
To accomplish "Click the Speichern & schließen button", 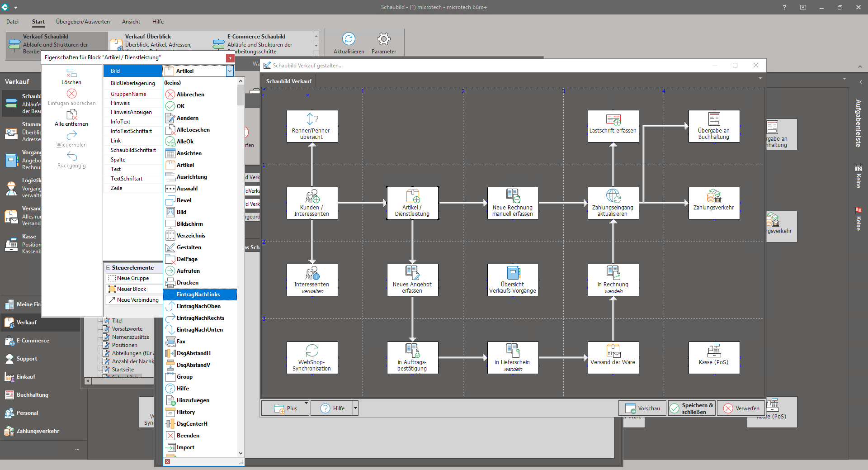I will (x=691, y=408).
